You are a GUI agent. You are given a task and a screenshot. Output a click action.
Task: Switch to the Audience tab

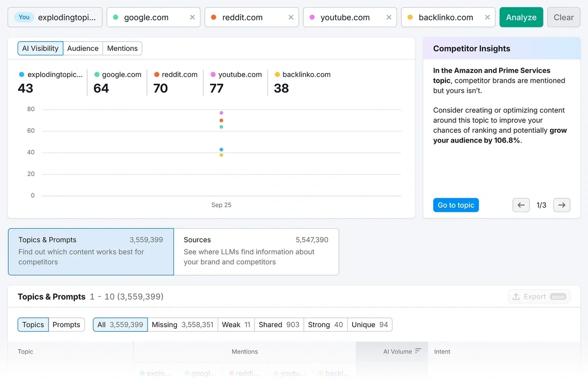point(83,48)
